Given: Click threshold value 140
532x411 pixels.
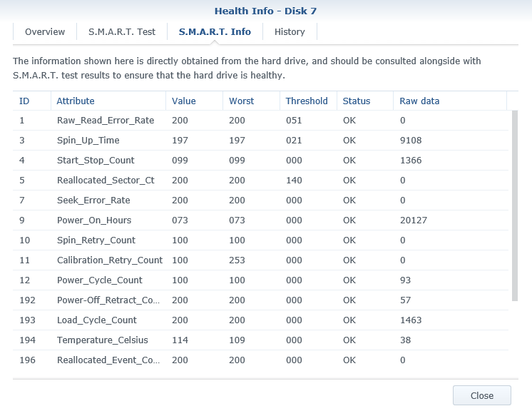Looking at the screenshot, I should tap(294, 181).
